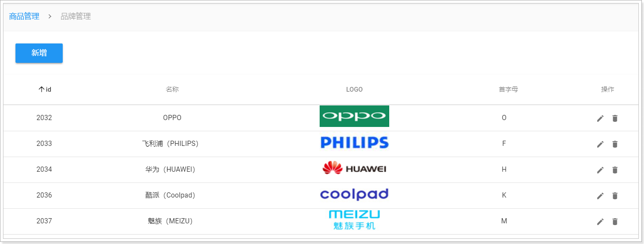
Task: Sort by 名称 column header
Action: click(172, 90)
